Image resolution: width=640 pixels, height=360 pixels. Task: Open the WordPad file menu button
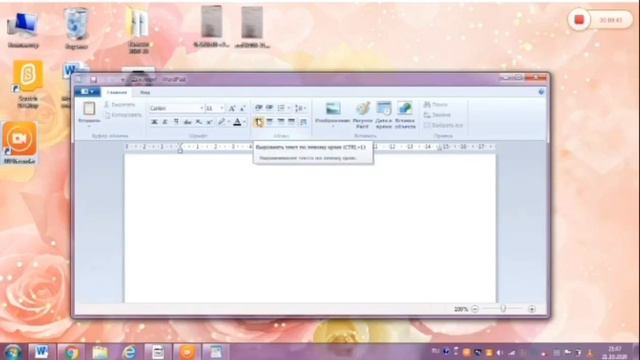click(x=87, y=92)
